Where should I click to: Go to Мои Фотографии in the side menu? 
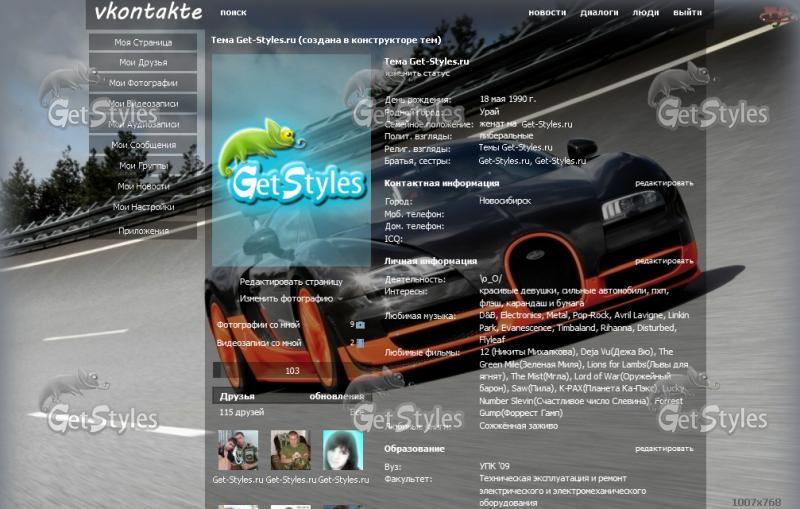[143, 83]
